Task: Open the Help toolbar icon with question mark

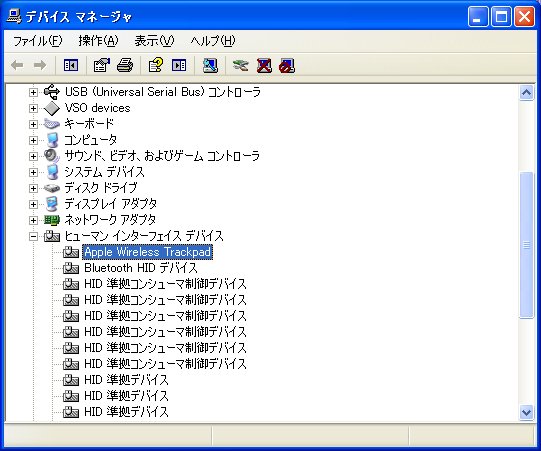Action: pyautogui.click(x=156, y=65)
